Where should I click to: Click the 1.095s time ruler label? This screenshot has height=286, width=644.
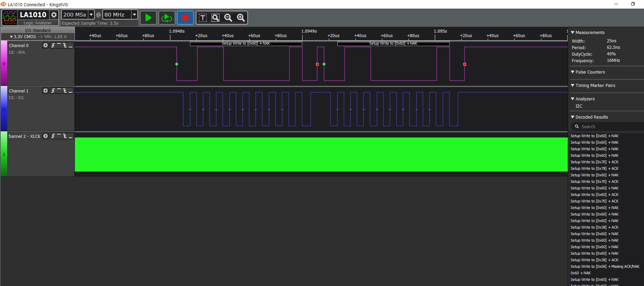[440, 31]
